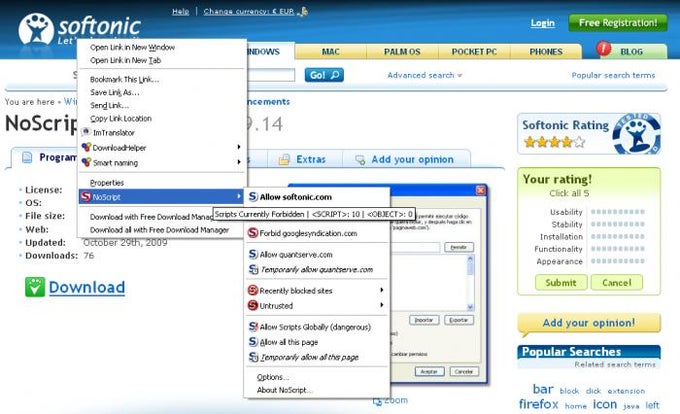Screen dimensions: 680x414
Task: Click the DownloadHelper icon in context menu
Action: coord(86,147)
